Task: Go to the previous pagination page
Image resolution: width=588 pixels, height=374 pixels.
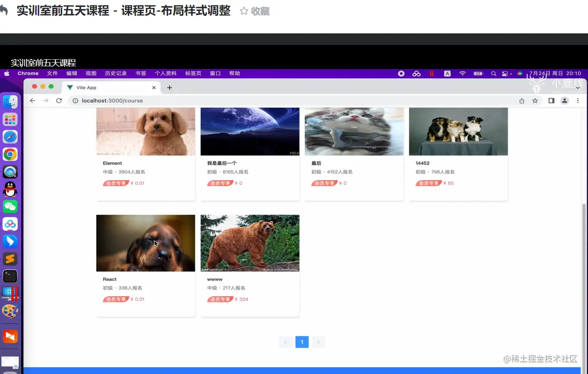Action: coord(285,342)
